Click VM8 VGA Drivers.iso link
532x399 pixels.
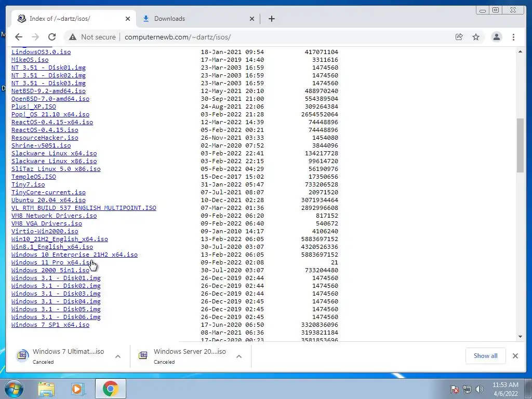click(46, 223)
